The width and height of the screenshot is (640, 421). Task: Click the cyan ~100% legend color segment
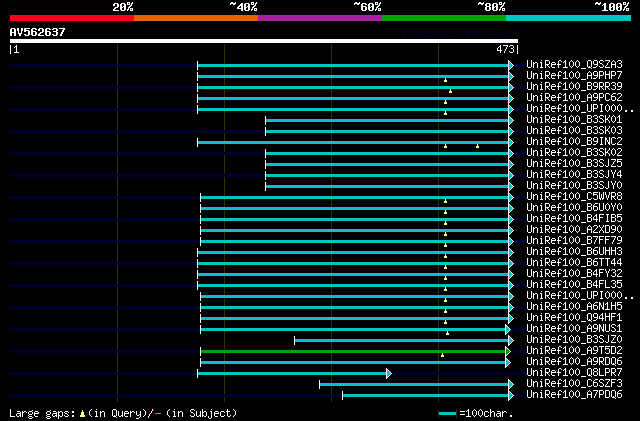[x=569, y=18]
